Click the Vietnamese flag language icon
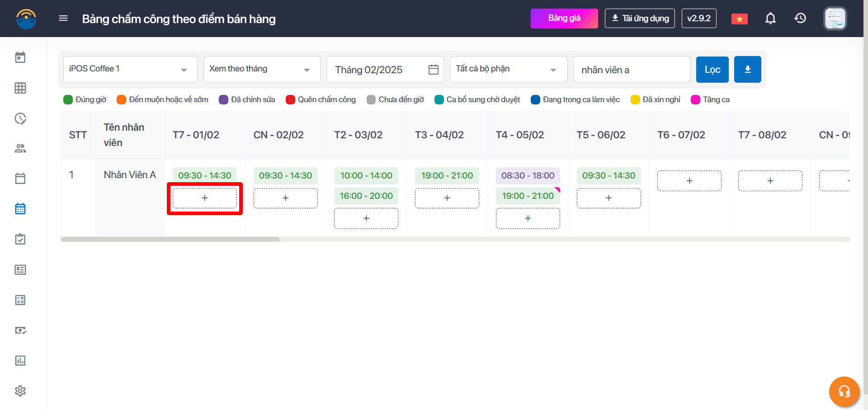The width and height of the screenshot is (868, 410). 739,19
